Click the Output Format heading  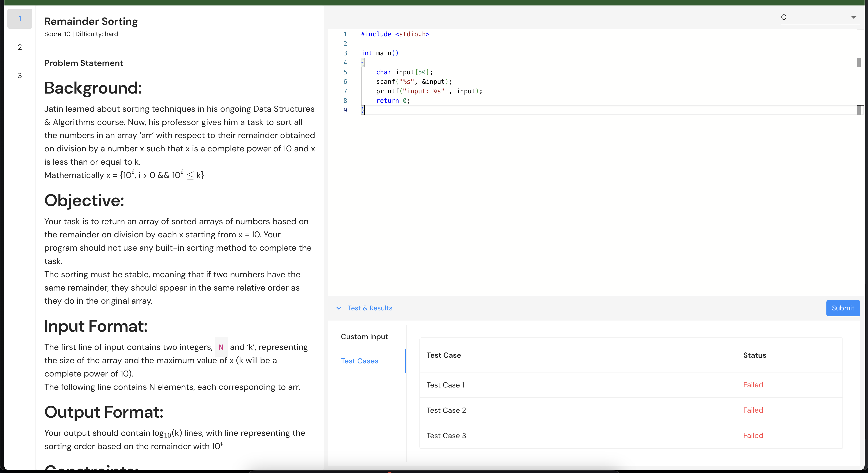[x=104, y=412]
